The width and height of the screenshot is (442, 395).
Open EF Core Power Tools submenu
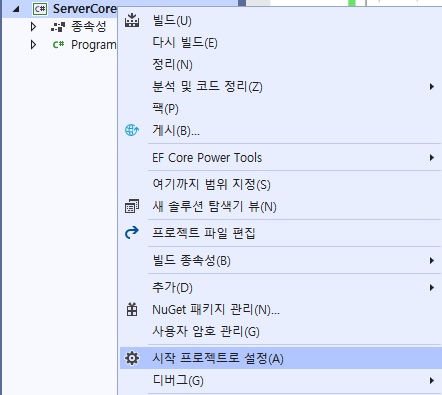[x=280, y=157]
